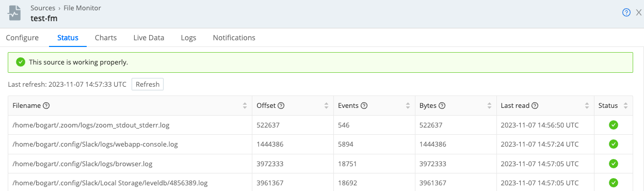Click green checkmark in working properly banner
The height and width of the screenshot is (191, 644).
[21, 62]
